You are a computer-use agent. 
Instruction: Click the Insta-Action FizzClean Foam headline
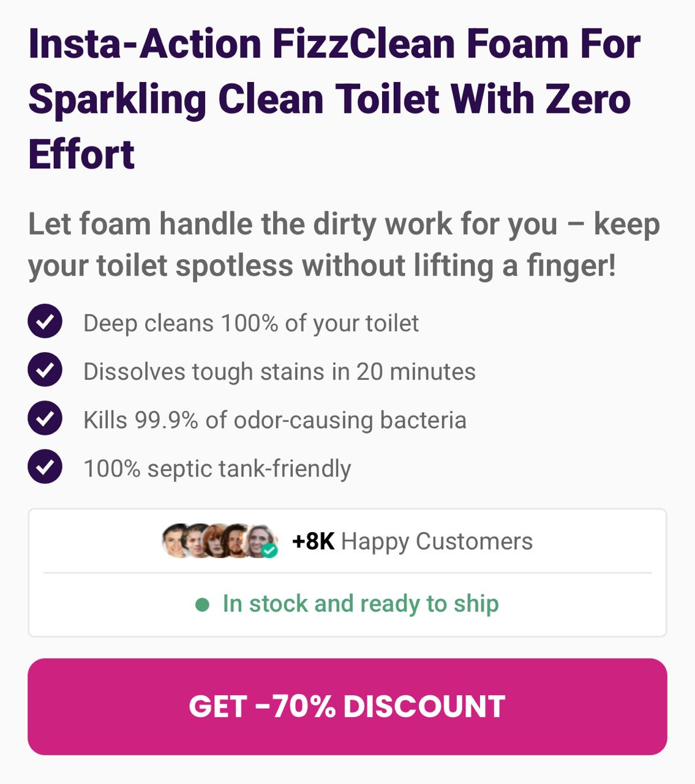334,99
